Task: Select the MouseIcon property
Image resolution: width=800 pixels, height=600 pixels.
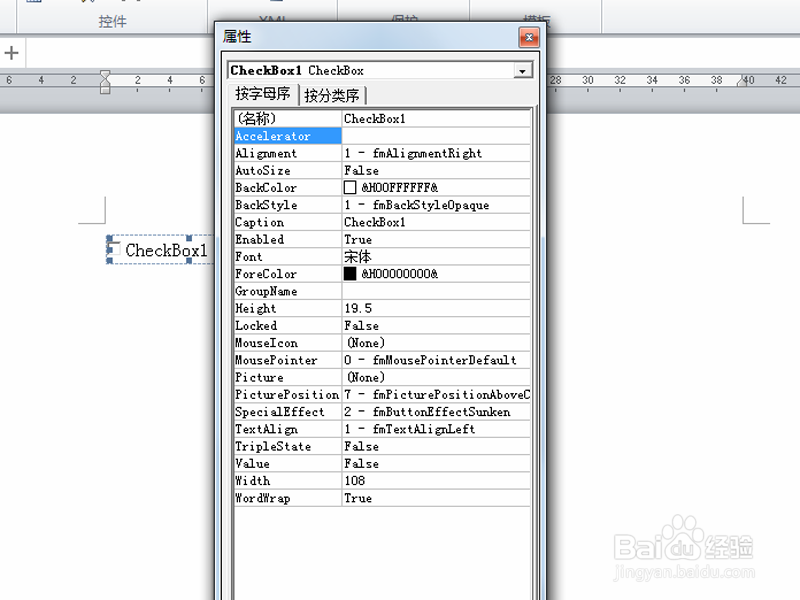Action: coord(288,343)
